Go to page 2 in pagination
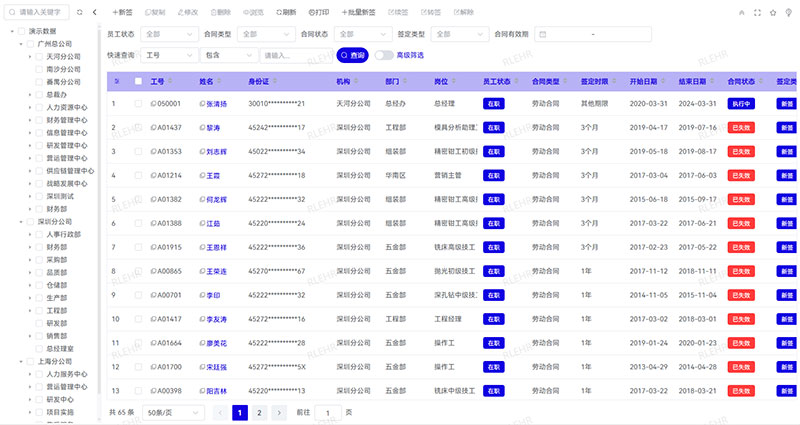The width and height of the screenshot is (800, 425). tap(259, 412)
